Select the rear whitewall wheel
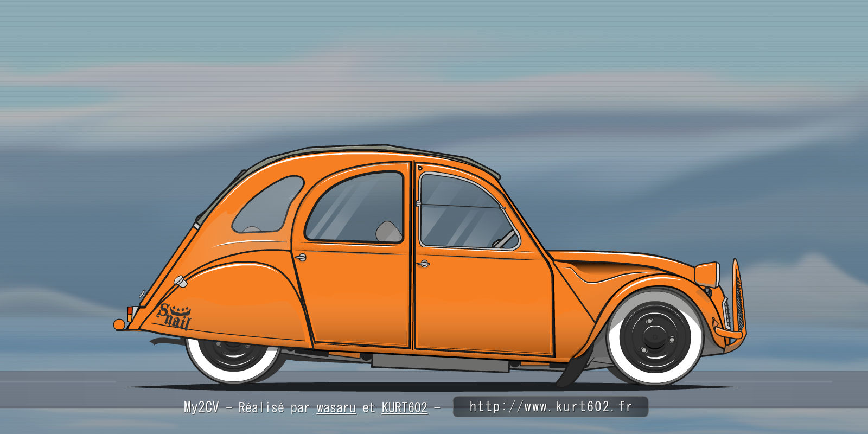This screenshot has height=434, width=868. (233, 355)
